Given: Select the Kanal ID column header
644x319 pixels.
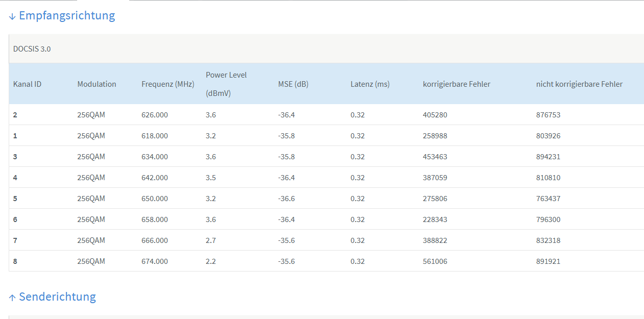Looking at the screenshot, I should pyautogui.click(x=27, y=84).
